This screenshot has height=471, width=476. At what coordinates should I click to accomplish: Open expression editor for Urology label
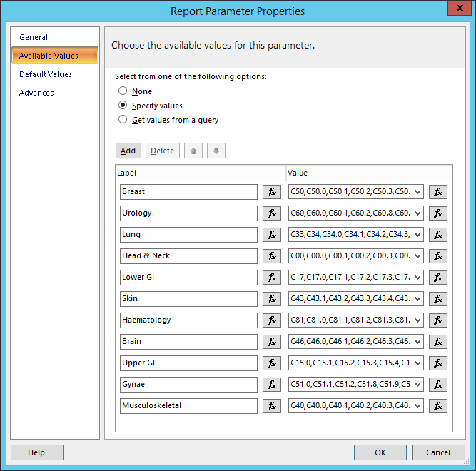tap(272, 213)
